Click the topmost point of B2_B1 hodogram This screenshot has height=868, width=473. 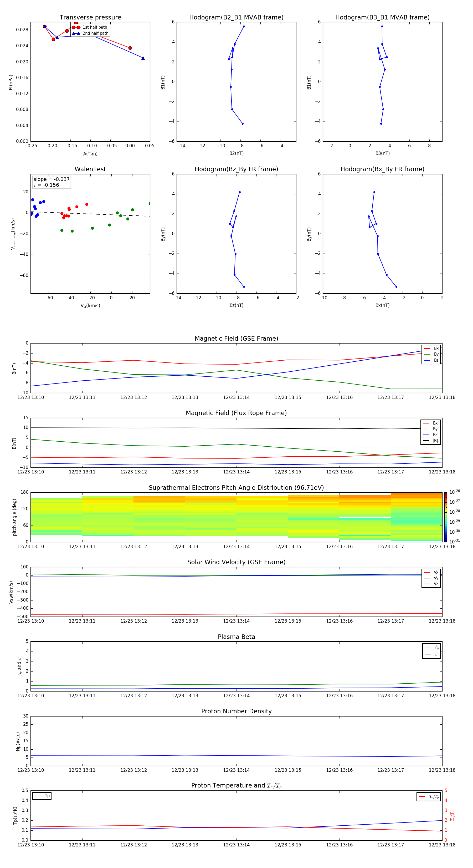click(244, 26)
